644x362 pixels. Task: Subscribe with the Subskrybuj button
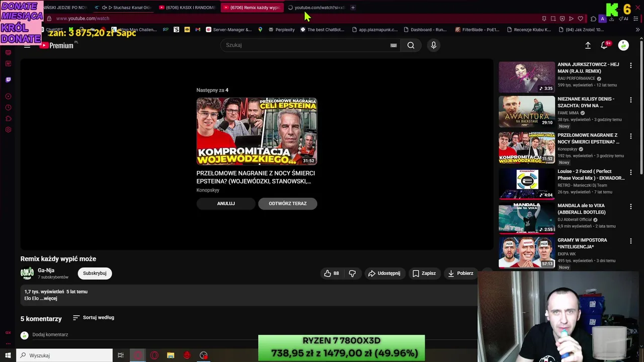tap(95, 273)
